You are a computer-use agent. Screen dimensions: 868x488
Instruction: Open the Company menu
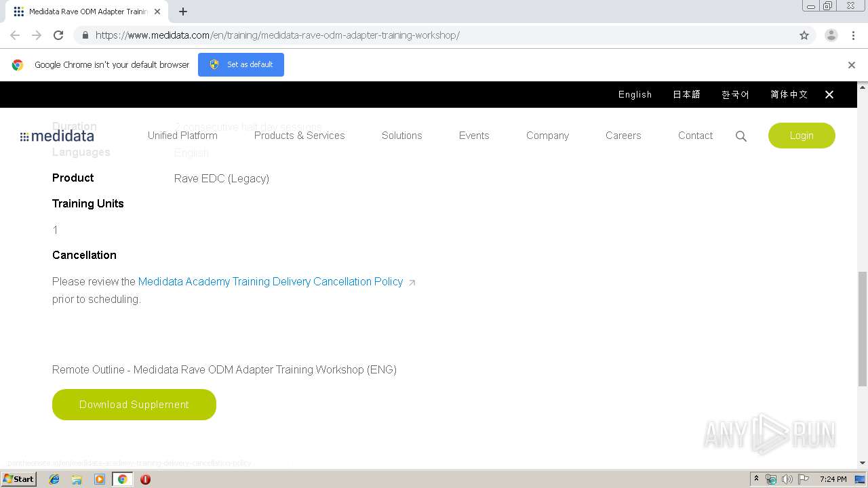(x=547, y=136)
